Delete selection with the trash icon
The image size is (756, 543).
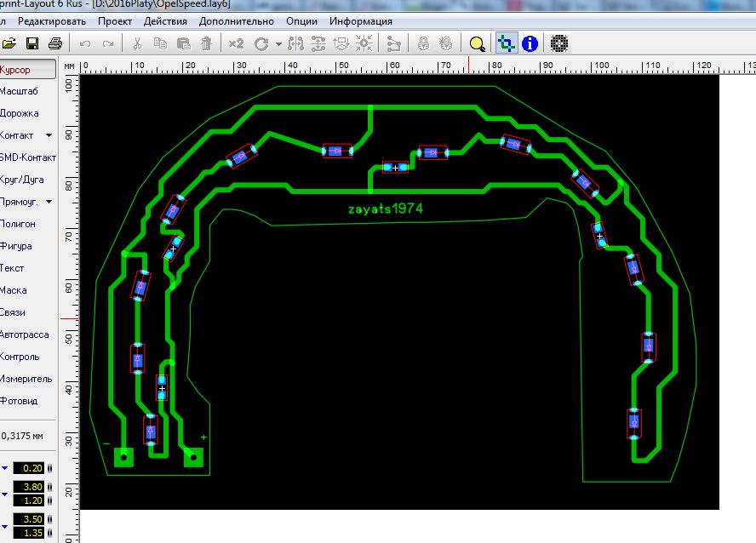[206, 44]
